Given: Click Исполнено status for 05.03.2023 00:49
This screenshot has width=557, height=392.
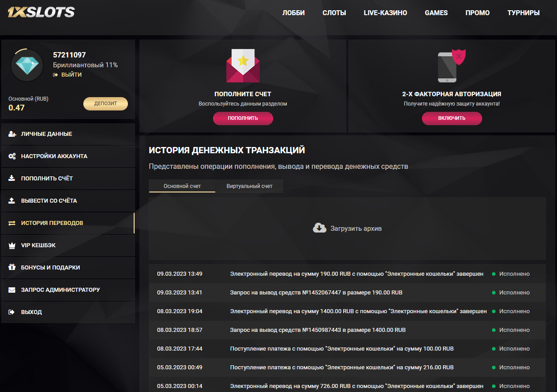Looking at the screenshot, I should [514, 367].
